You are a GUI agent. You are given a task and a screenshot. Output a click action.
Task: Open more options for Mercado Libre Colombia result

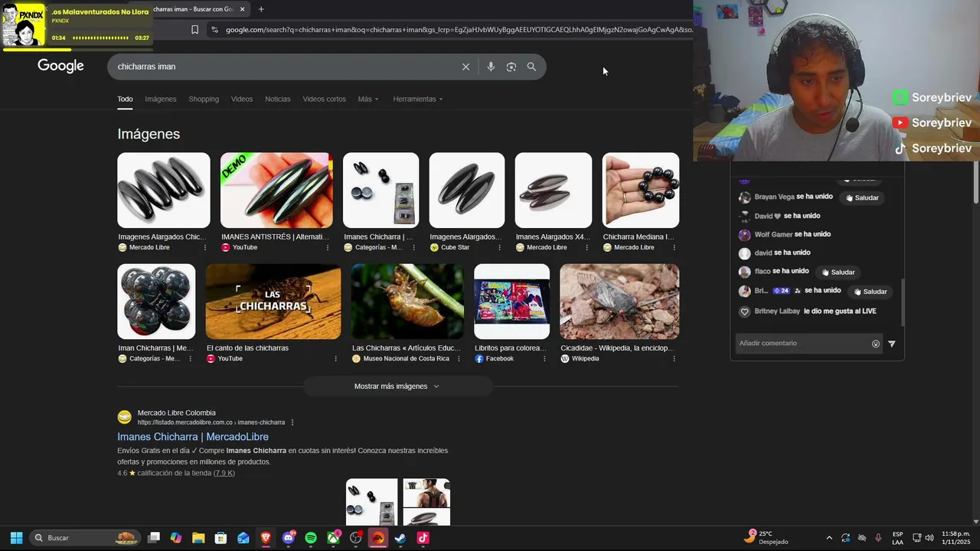(292, 422)
